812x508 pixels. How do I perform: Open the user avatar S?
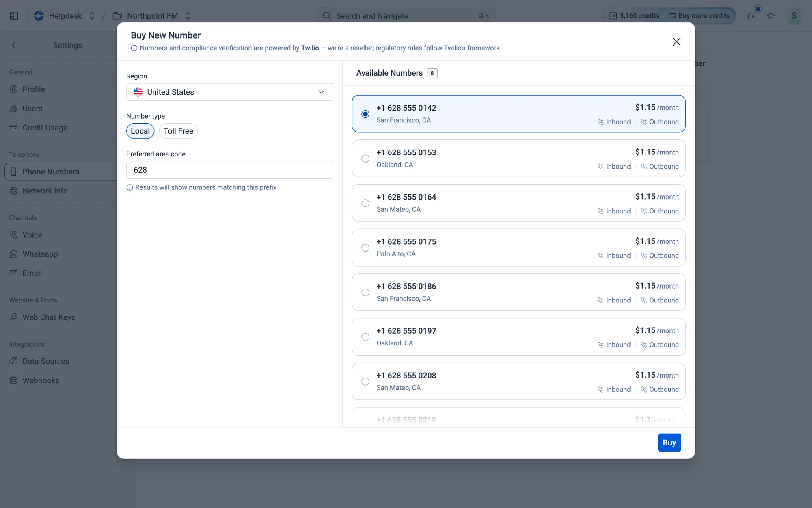pyautogui.click(x=794, y=16)
